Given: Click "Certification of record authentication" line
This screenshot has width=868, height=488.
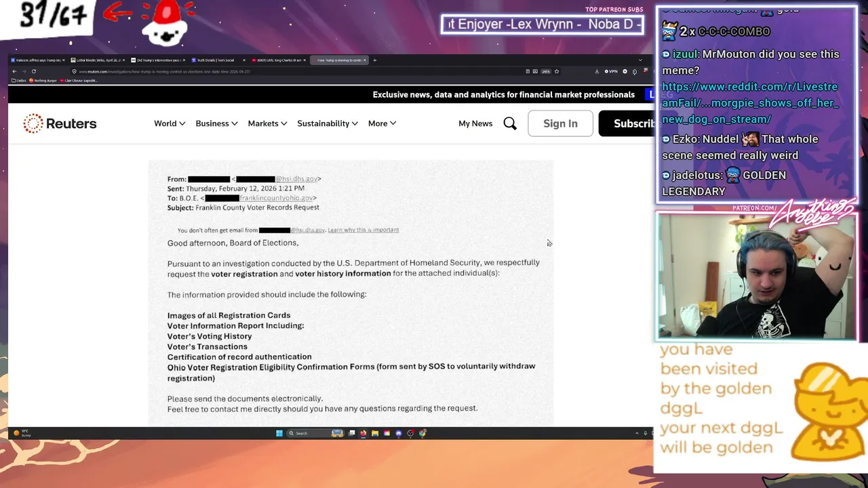Looking at the screenshot, I should coord(239,357).
